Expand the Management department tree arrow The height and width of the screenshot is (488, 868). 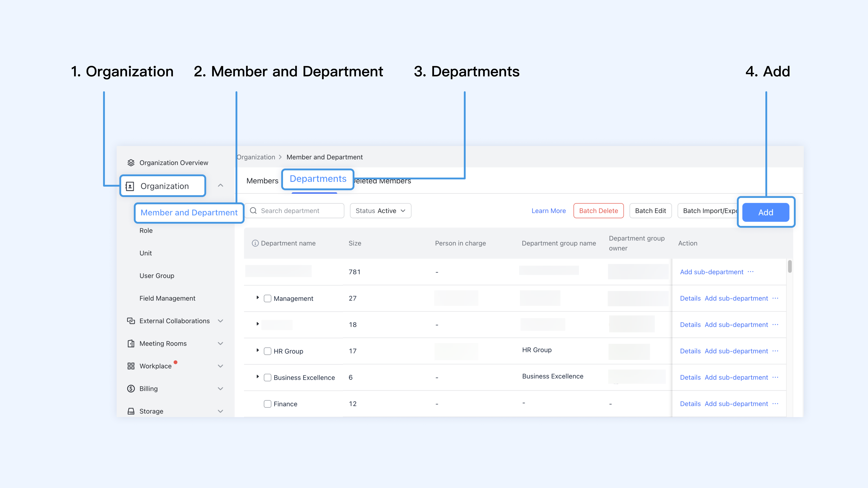coord(258,298)
